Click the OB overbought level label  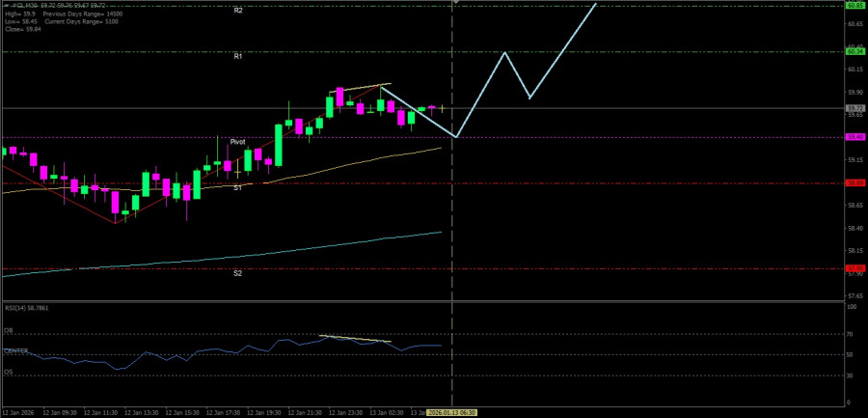tap(8, 330)
